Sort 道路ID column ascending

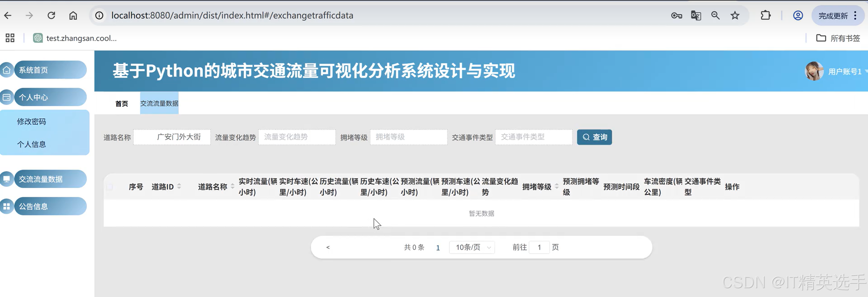179,185
